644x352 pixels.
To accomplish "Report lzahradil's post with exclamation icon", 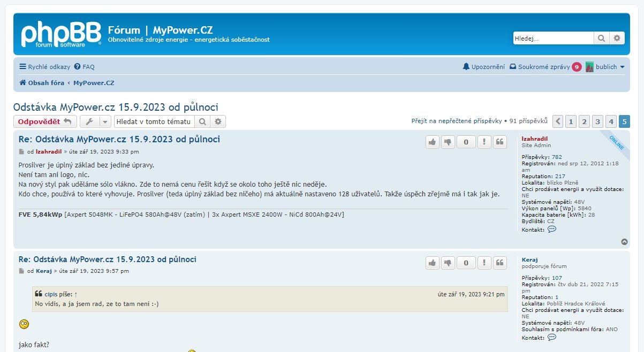I will [484, 142].
